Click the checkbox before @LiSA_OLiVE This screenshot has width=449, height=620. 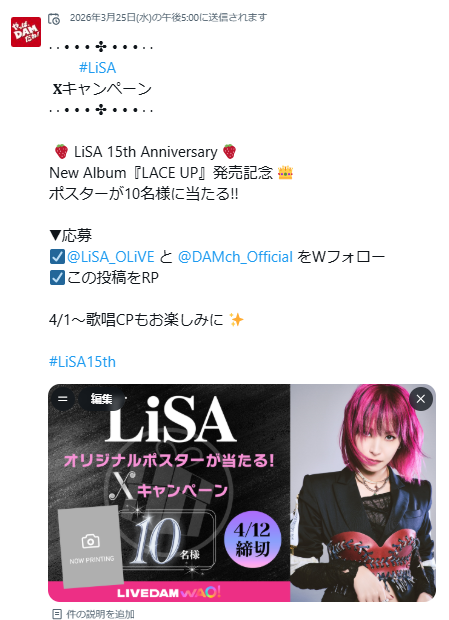pyautogui.click(x=57, y=257)
